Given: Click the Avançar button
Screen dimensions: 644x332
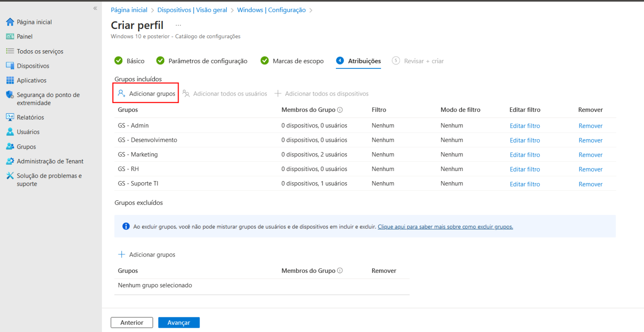Looking at the screenshot, I should point(179,322).
